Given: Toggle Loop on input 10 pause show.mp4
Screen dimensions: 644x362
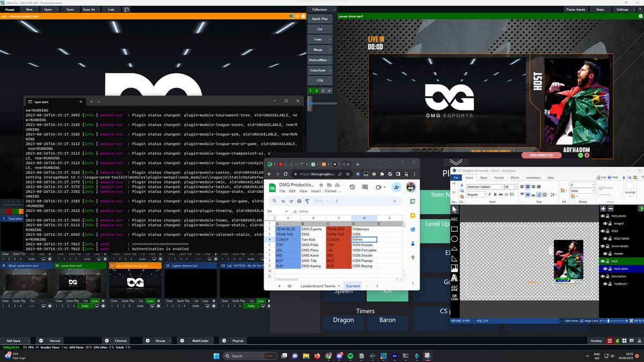Looking at the screenshot, I should click(95, 301).
